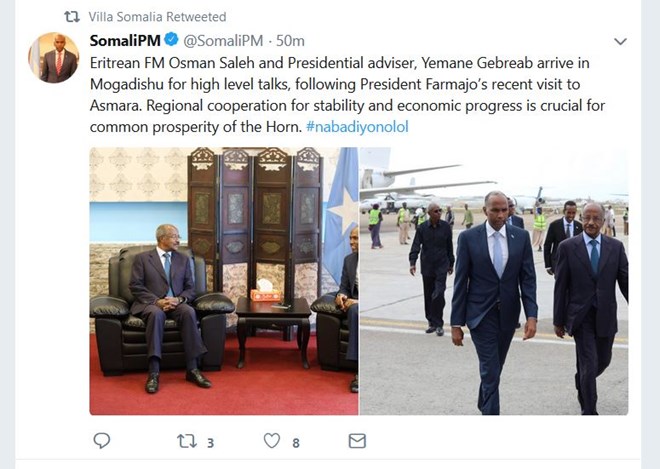660x469 pixels.
Task: Open Villa Somalia Retweeted link
Action: pos(157,17)
